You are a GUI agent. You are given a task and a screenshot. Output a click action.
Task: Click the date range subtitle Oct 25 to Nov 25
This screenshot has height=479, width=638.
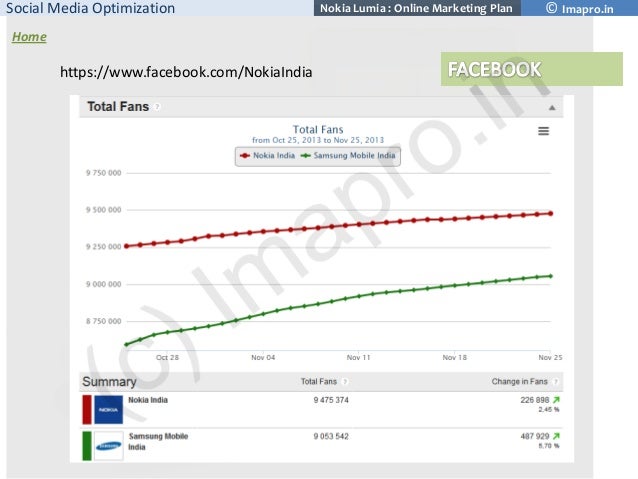click(318, 140)
